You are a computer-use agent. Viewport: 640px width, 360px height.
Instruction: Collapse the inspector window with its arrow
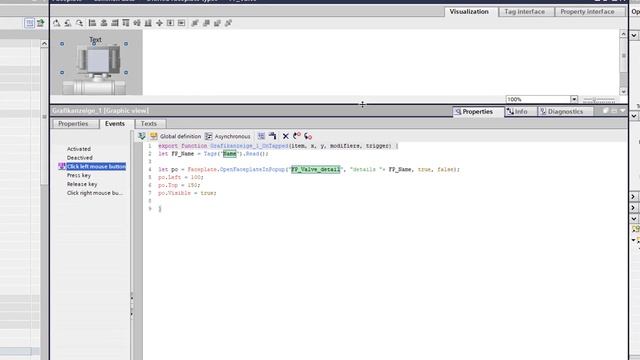[622, 111]
